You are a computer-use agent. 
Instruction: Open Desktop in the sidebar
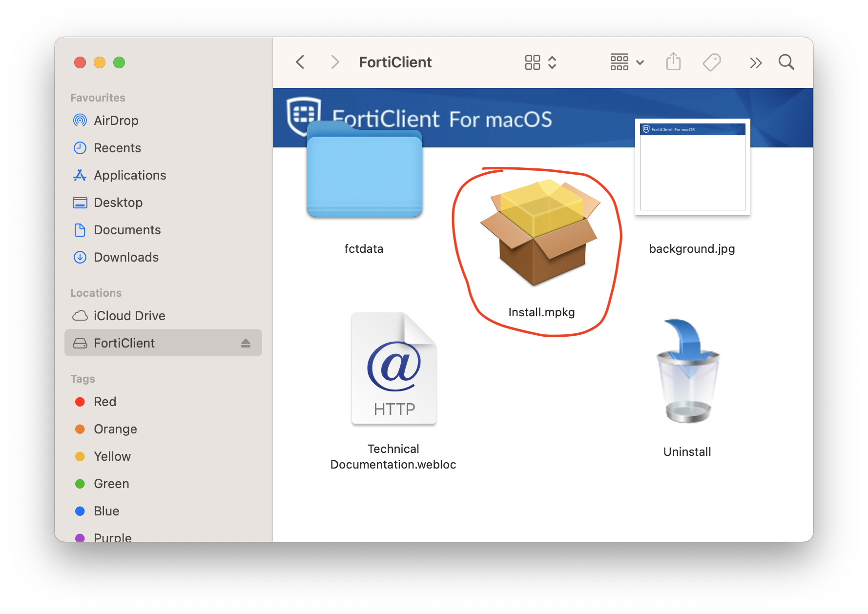tap(163, 203)
